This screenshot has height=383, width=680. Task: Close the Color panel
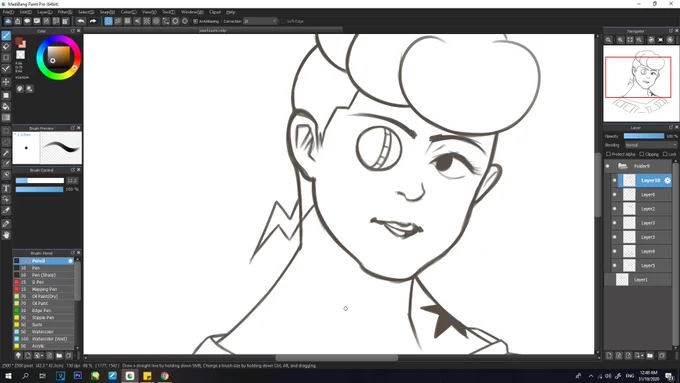click(78, 31)
